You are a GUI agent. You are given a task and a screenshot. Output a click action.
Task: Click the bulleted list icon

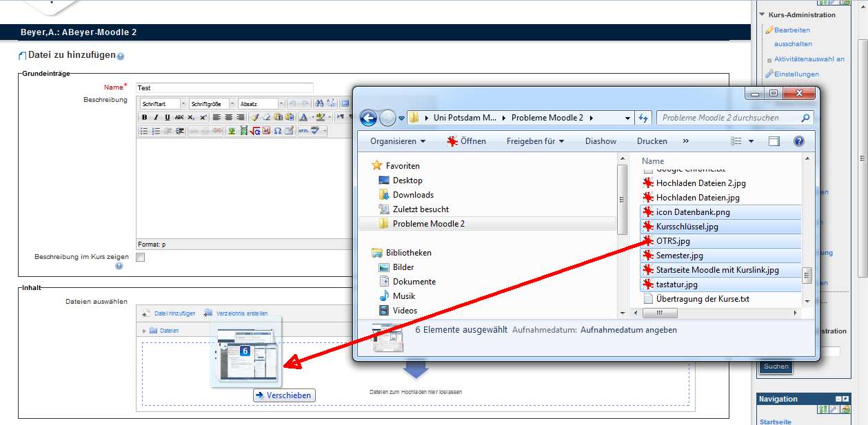[x=144, y=131]
